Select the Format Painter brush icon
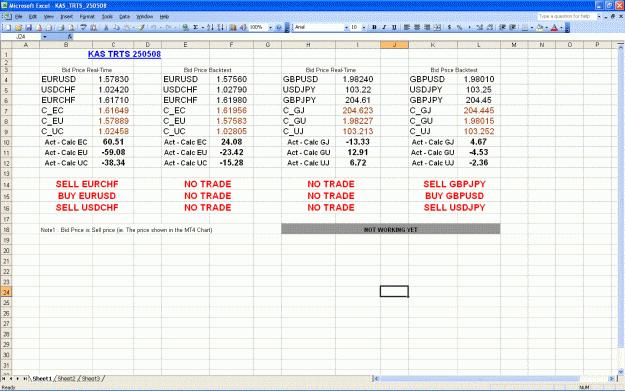This screenshot has height=391, width=625. 141,27
